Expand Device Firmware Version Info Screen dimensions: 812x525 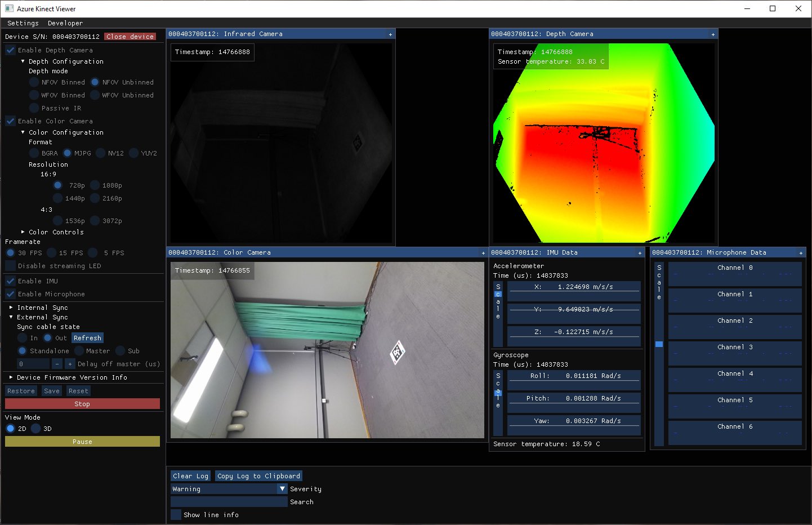coord(11,377)
